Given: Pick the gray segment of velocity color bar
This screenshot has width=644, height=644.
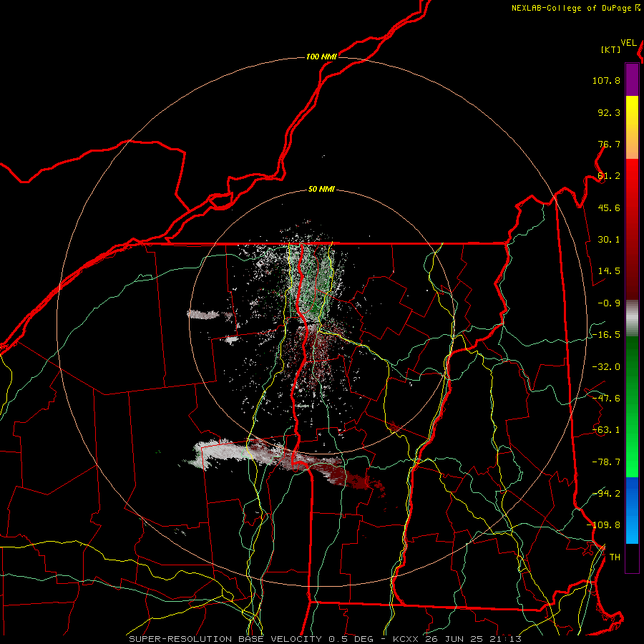Looking at the screenshot, I should point(632,318).
